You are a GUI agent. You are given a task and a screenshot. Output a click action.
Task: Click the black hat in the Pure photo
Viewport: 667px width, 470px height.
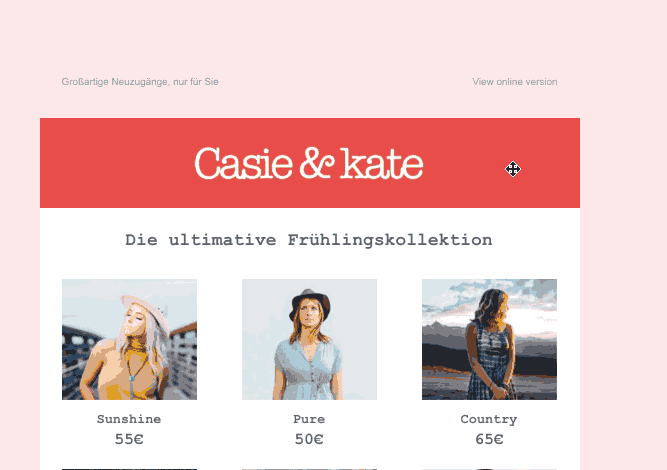[x=310, y=304]
